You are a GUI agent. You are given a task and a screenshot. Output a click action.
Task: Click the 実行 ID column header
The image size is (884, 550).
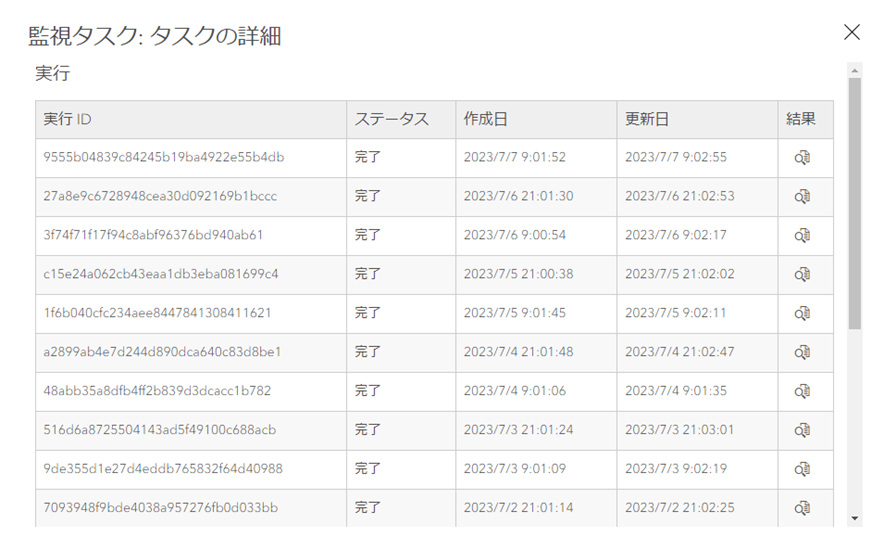point(68,119)
